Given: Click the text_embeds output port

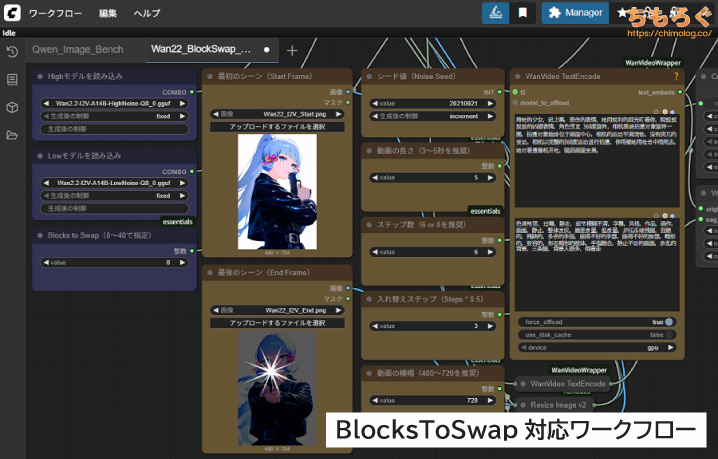Looking at the screenshot, I should pos(680,92).
